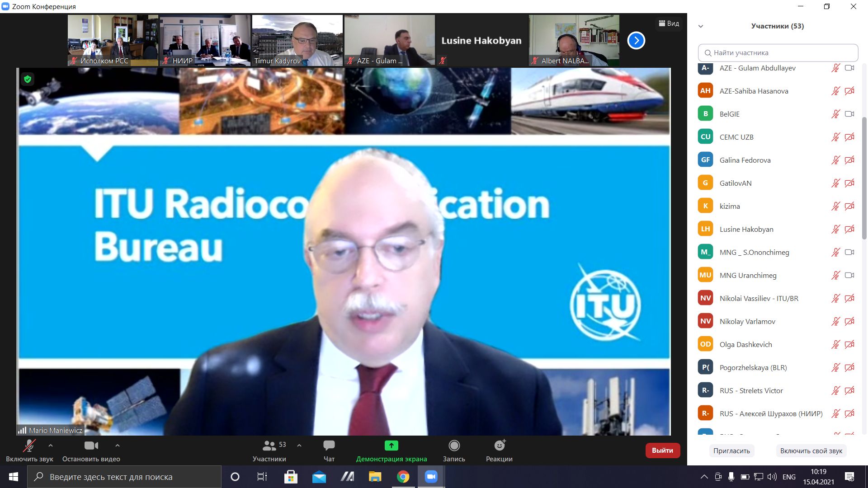Click the green encryption shield icon
Screen dimensions: 868x488
pos(28,79)
